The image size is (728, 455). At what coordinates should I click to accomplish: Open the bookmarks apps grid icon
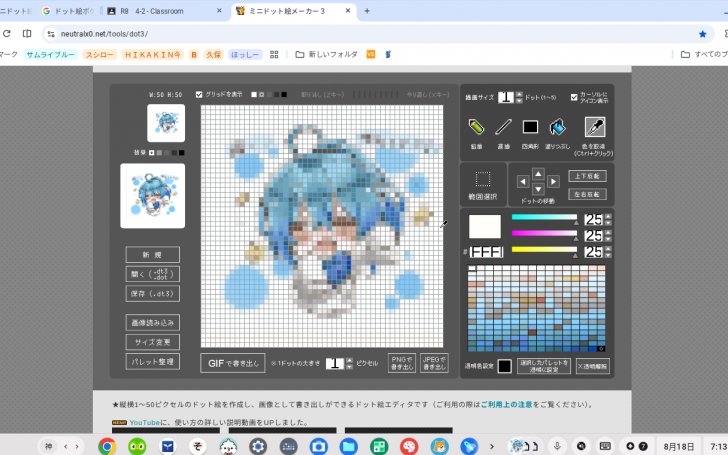point(274,55)
